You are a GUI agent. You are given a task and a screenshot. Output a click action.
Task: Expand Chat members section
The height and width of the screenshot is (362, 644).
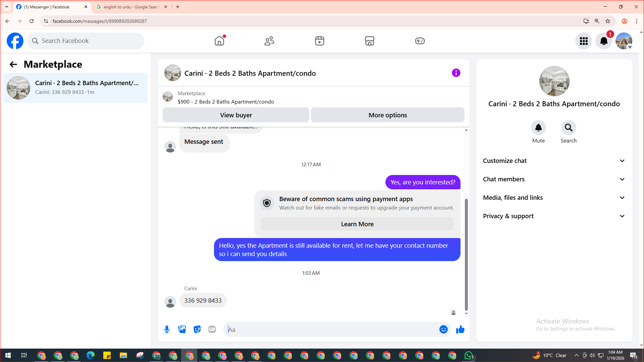tap(554, 179)
